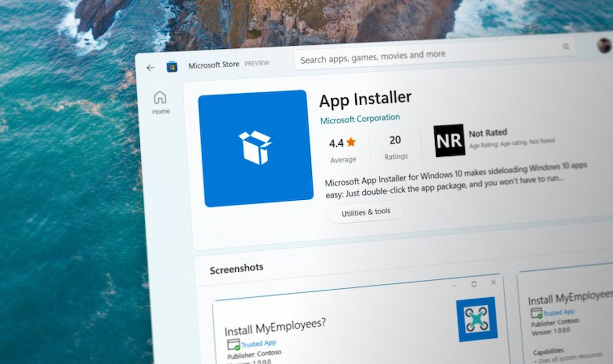Click the minimize button in the screenshot preview

[x=454, y=285]
